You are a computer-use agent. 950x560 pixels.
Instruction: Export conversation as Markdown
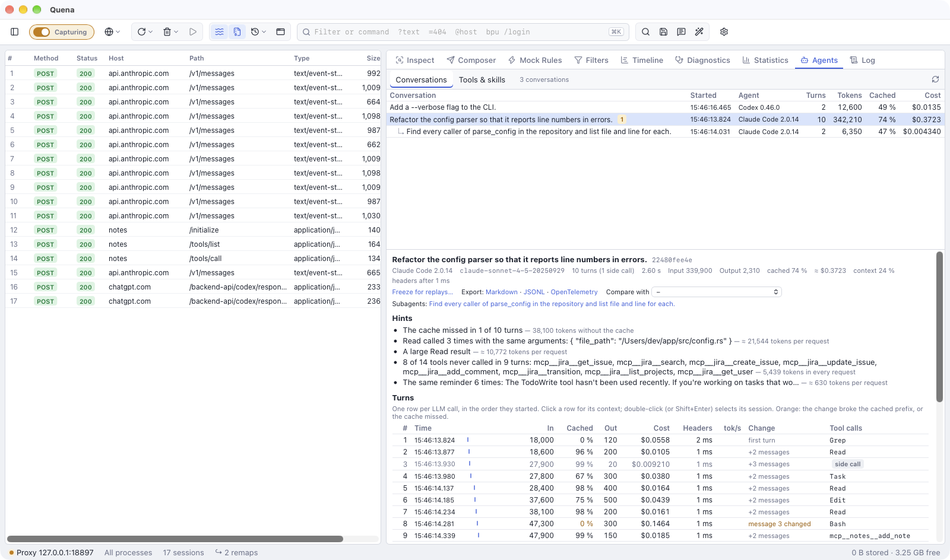pos(502,292)
